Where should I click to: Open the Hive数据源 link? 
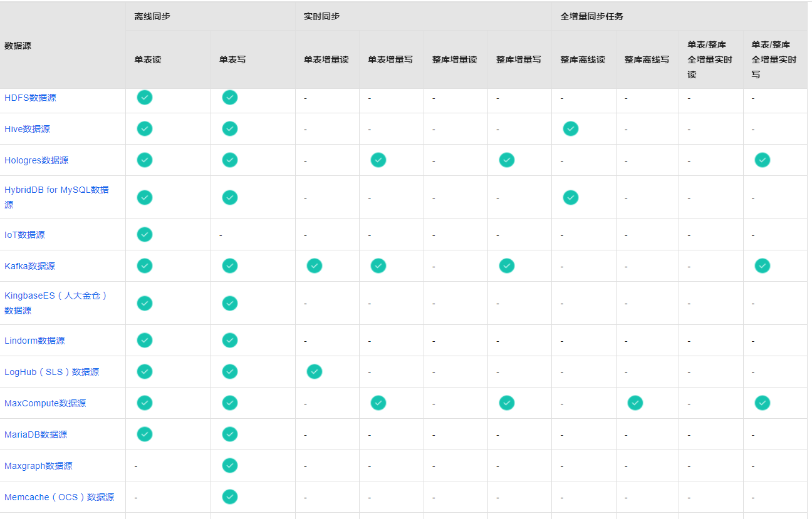27,129
